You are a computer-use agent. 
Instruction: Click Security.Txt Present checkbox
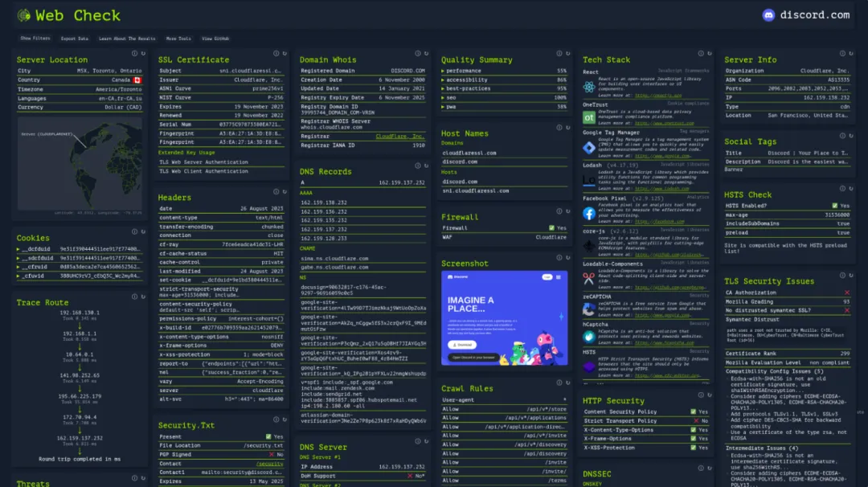268,436
